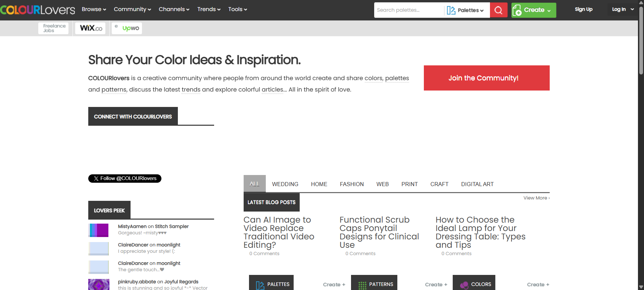Click the COLORS section header

coord(474,283)
